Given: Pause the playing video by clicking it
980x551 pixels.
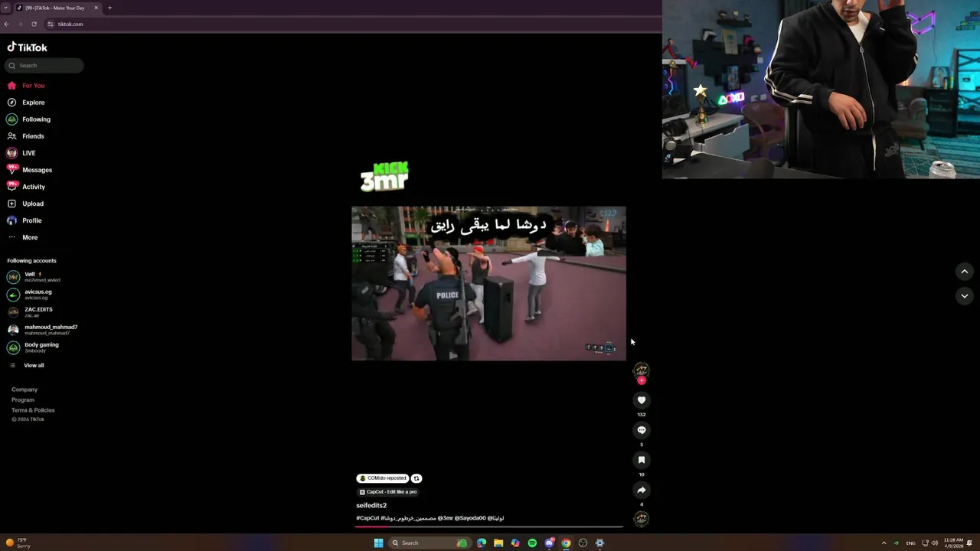Looking at the screenshot, I should 488,283.
